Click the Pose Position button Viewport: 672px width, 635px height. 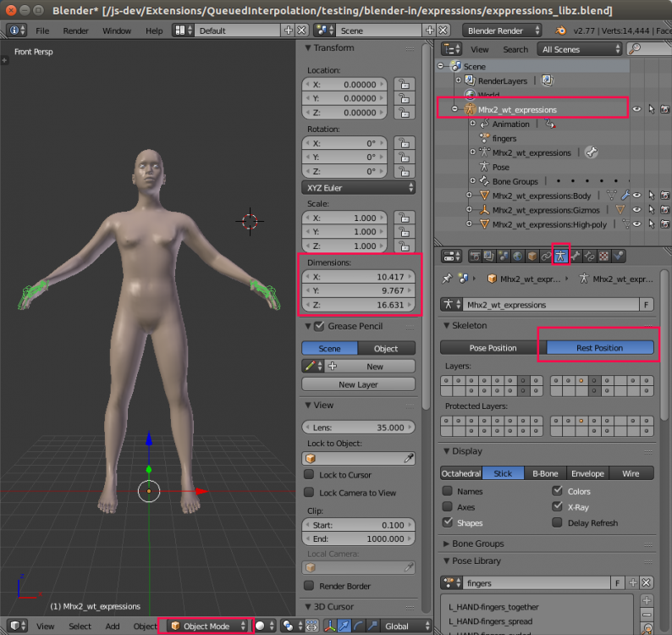tap(493, 348)
